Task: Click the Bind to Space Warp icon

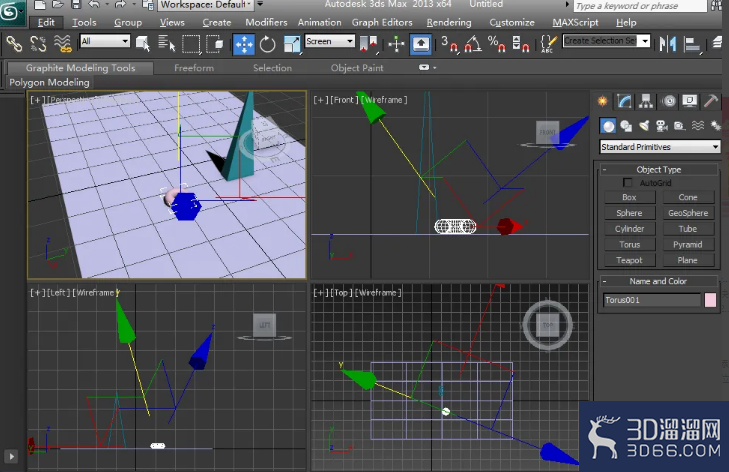Action: point(62,44)
